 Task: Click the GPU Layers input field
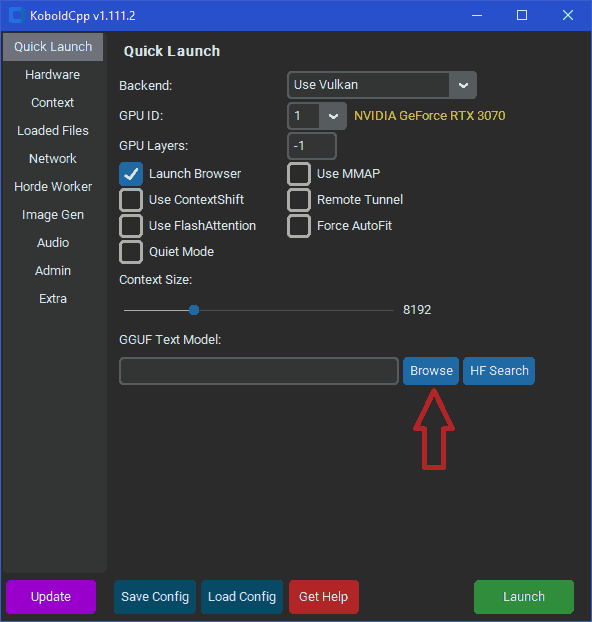(x=312, y=146)
